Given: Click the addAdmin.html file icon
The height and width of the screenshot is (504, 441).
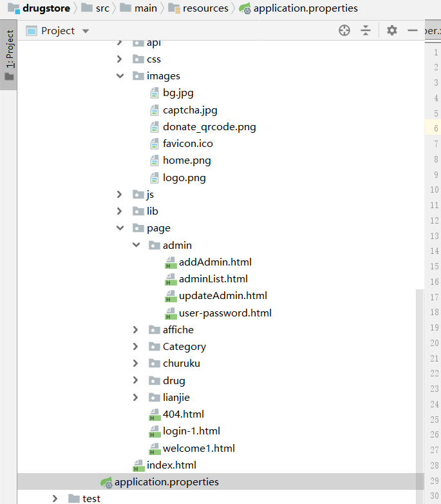Looking at the screenshot, I should click(x=171, y=262).
